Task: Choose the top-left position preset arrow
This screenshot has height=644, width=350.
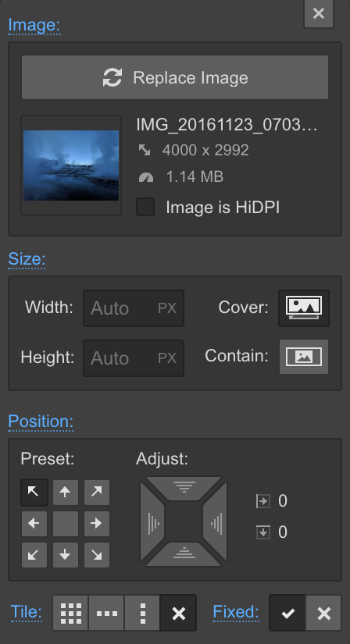Action: (34, 492)
